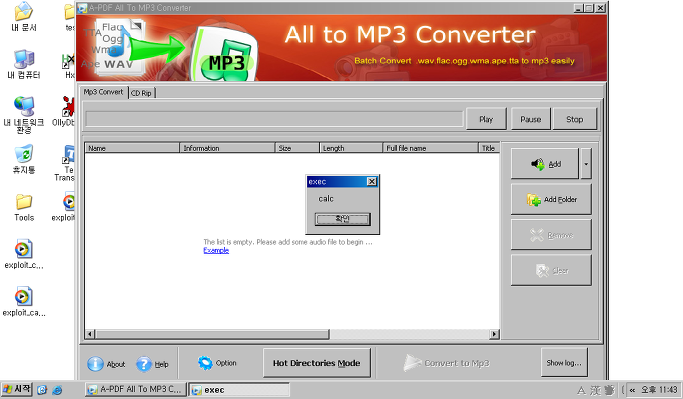Close the exec dialog
Image resolution: width=683 pixels, height=399 pixels.
[372, 182]
